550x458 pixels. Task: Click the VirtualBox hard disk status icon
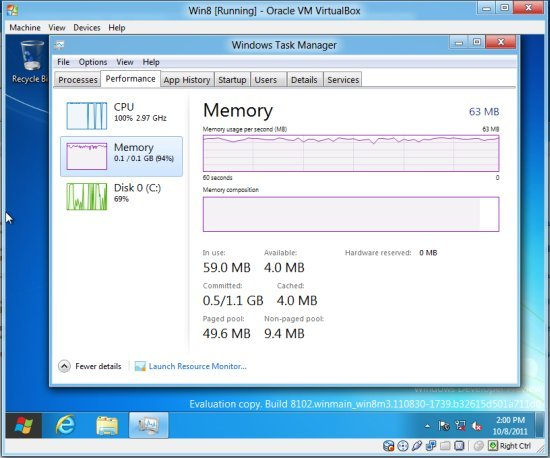[x=388, y=446]
